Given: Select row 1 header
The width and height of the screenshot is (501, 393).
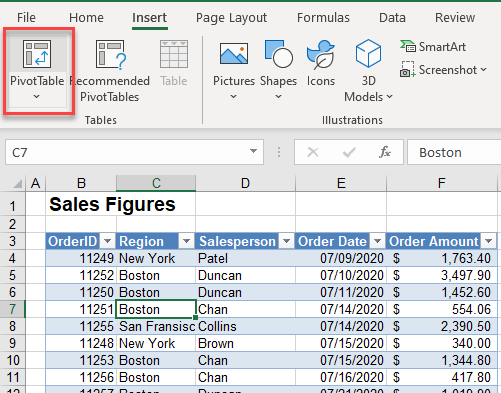Looking at the screenshot, I should [12, 205].
